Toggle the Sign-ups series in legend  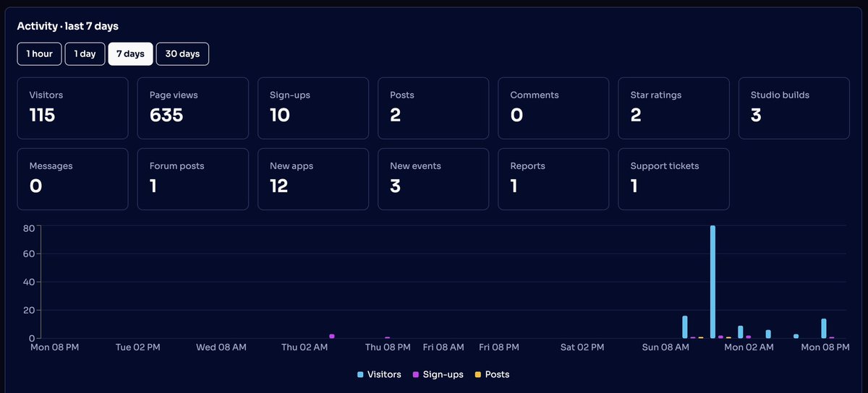[438, 374]
